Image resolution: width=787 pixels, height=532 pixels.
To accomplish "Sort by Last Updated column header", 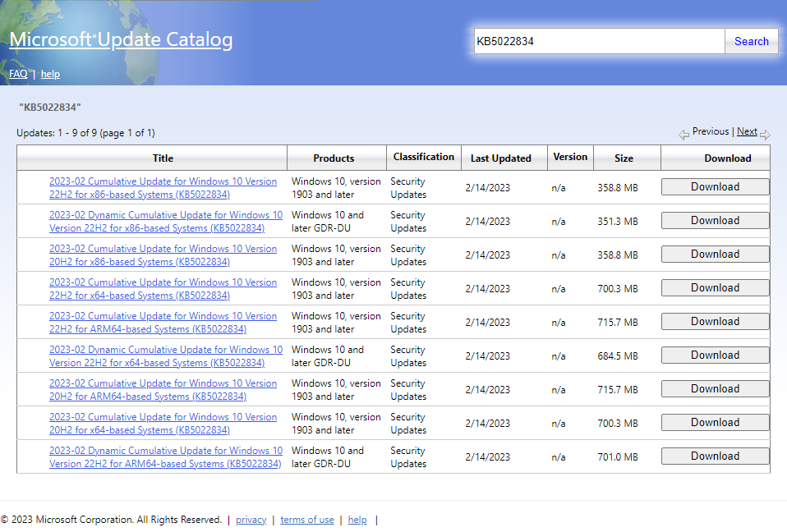I will (504, 158).
